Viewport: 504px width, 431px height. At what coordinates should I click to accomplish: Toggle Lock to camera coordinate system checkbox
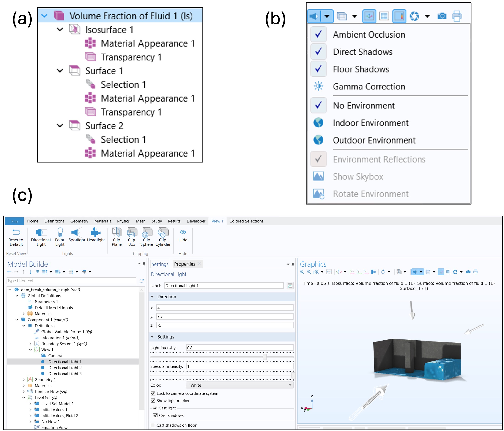(x=153, y=393)
